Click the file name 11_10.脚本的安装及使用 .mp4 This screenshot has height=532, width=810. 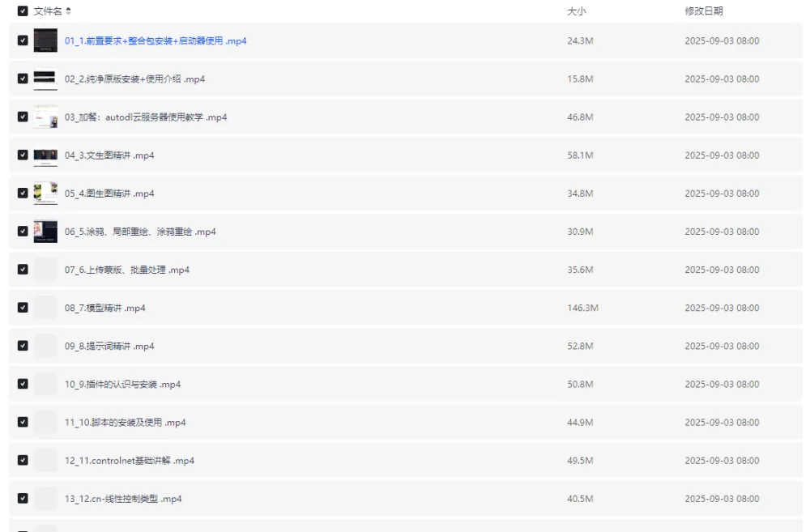(x=125, y=423)
